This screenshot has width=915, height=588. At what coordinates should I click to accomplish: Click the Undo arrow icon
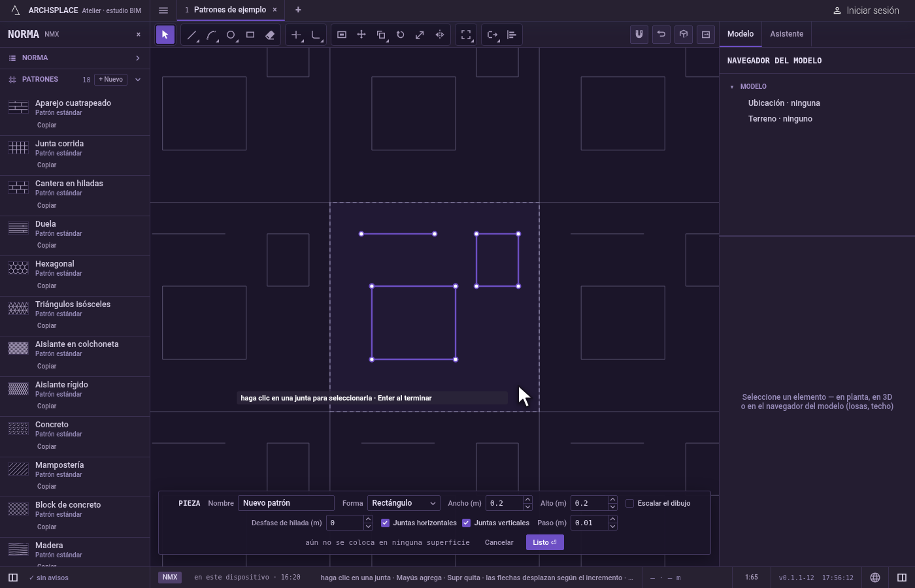click(661, 35)
